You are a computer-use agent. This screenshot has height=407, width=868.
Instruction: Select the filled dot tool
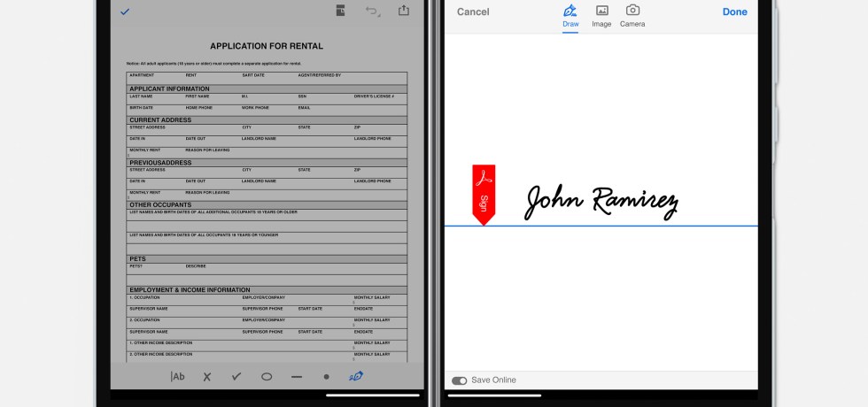(326, 376)
